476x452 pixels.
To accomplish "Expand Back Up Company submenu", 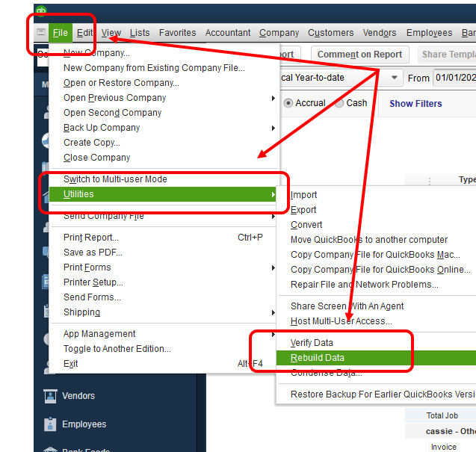I will click(x=164, y=128).
